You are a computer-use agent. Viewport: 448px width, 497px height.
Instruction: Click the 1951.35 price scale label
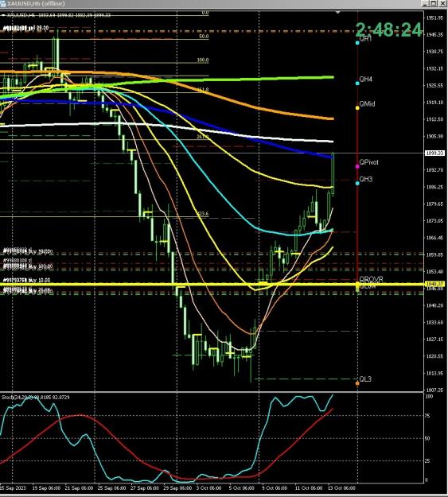[x=434, y=17]
